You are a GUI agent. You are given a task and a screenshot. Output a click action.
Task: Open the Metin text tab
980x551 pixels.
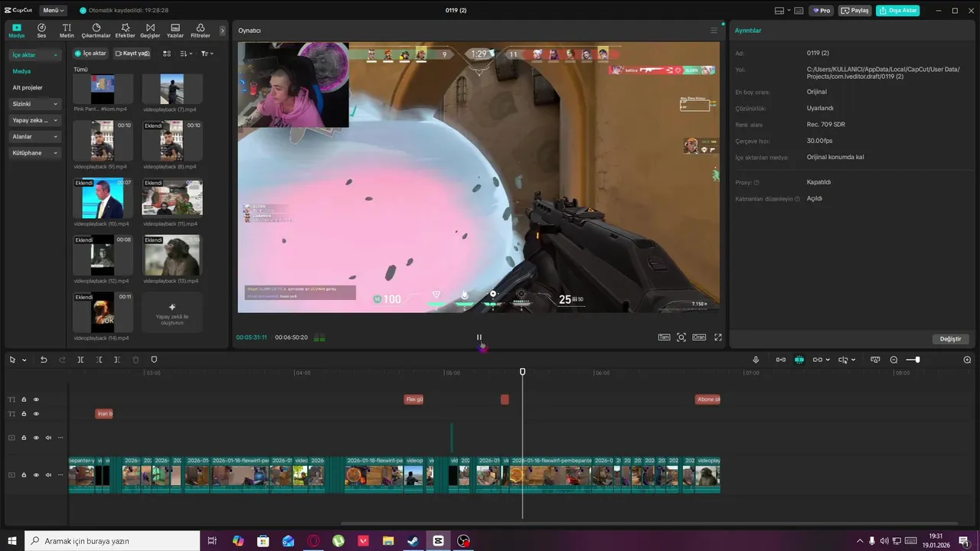[67, 31]
